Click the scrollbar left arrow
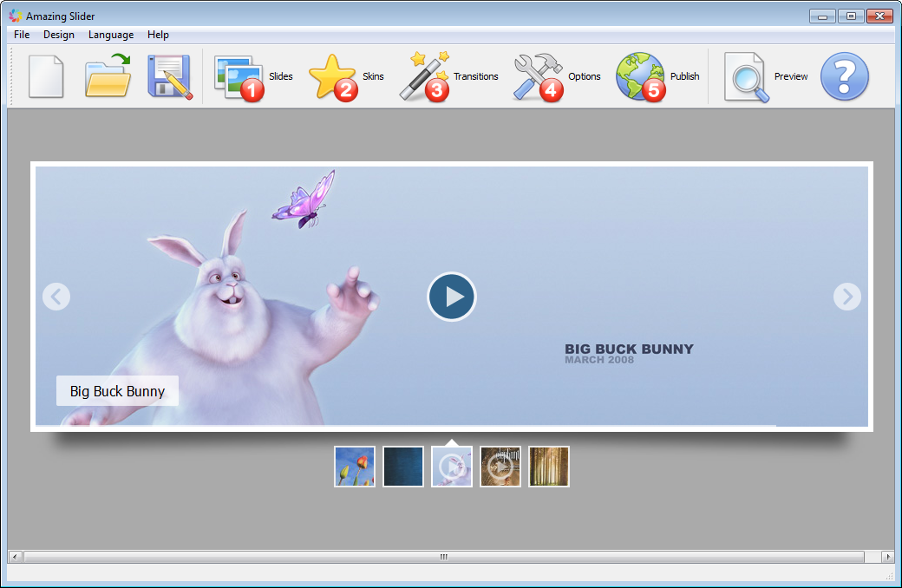The height and width of the screenshot is (588, 902). [15, 557]
